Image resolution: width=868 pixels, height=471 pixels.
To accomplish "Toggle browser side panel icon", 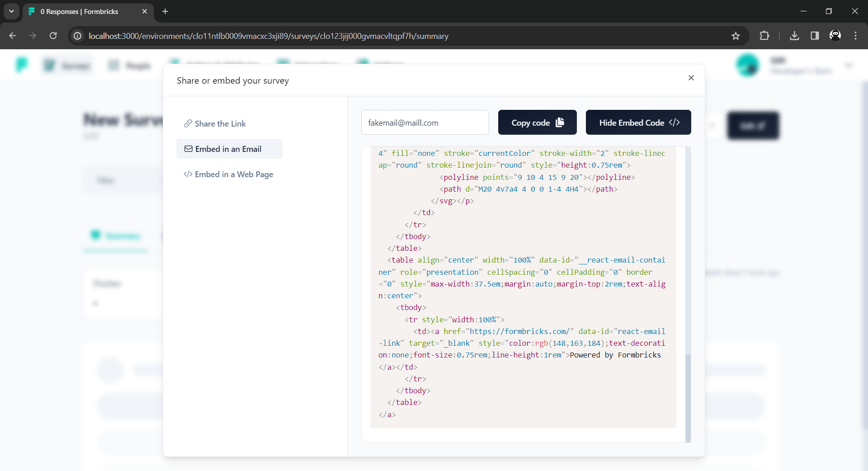I will click(815, 36).
